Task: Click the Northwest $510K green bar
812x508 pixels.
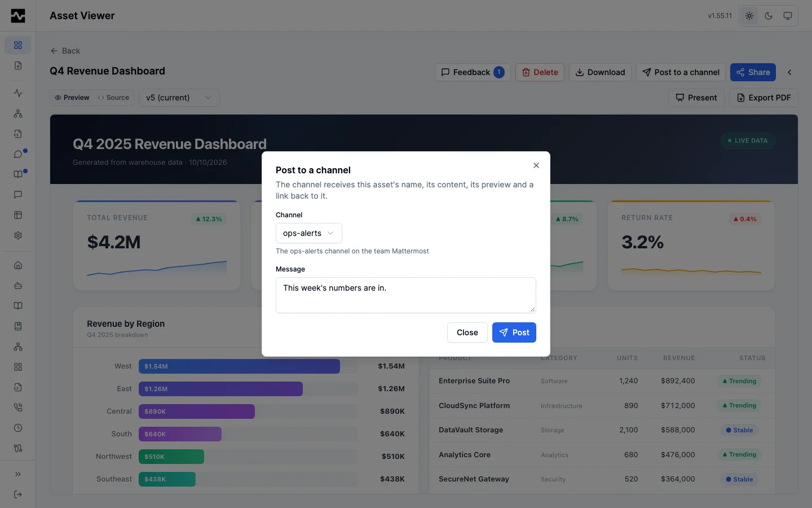Action: [x=171, y=457]
